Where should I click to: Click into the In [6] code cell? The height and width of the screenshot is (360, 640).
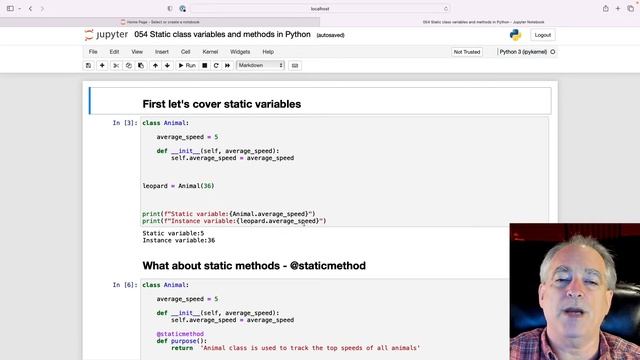324,319
